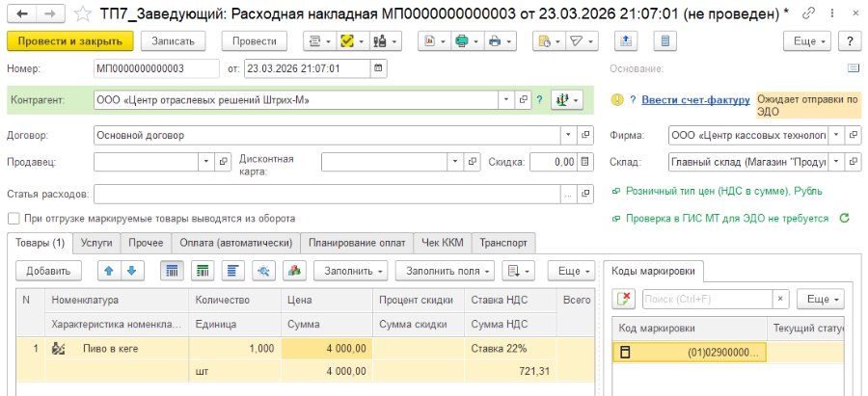Expand the Договор dropdown list
The height and width of the screenshot is (396, 868).
568,135
